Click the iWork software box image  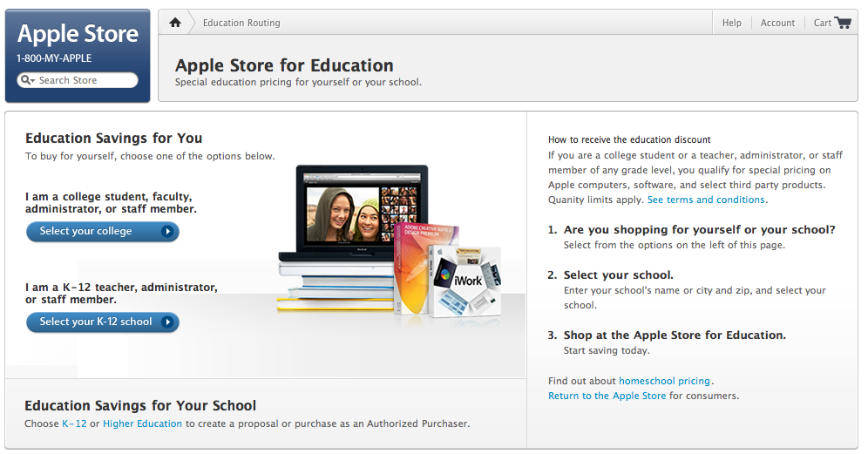[x=465, y=281]
